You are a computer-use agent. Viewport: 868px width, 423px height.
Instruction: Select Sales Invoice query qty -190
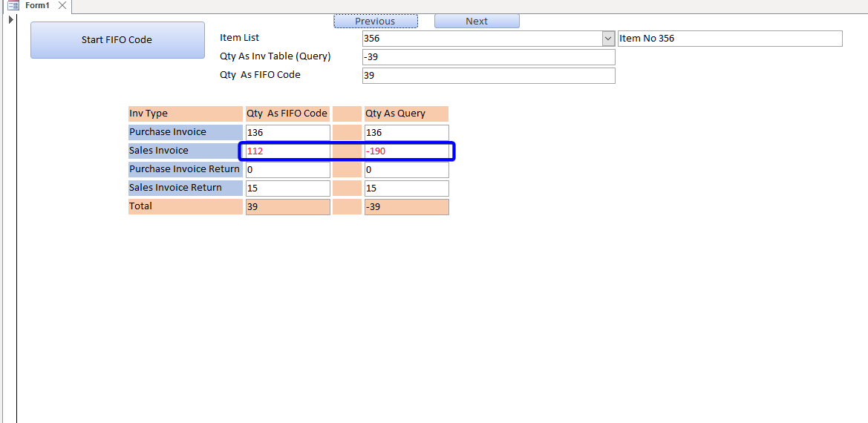pyautogui.click(x=407, y=151)
